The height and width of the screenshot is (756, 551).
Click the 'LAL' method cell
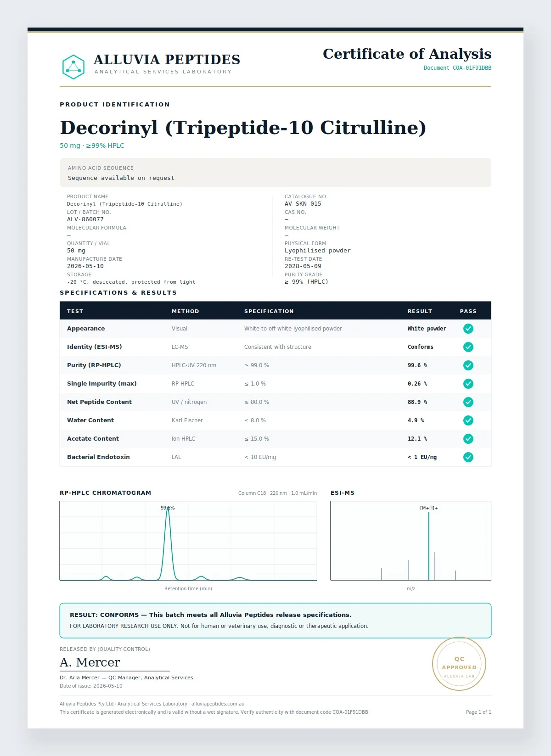click(x=176, y=457)
